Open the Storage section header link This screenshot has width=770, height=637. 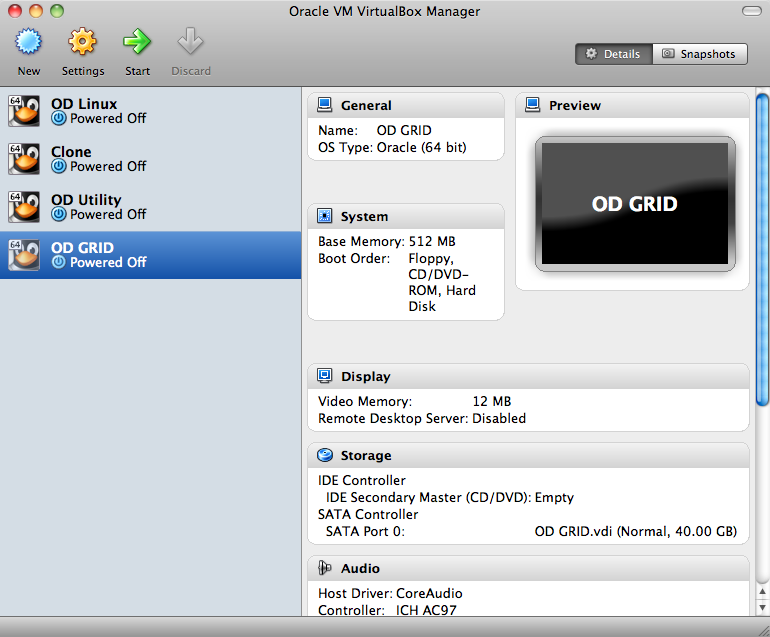tap(366, 456)
